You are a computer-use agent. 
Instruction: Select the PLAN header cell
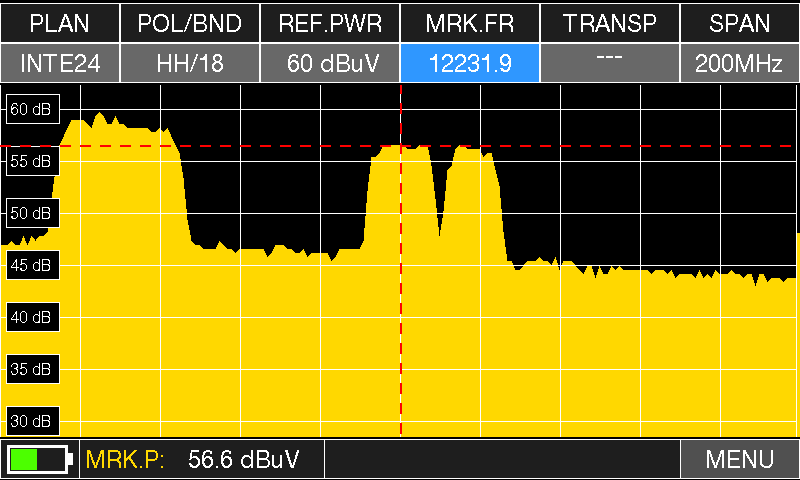(x=60, y=23)
